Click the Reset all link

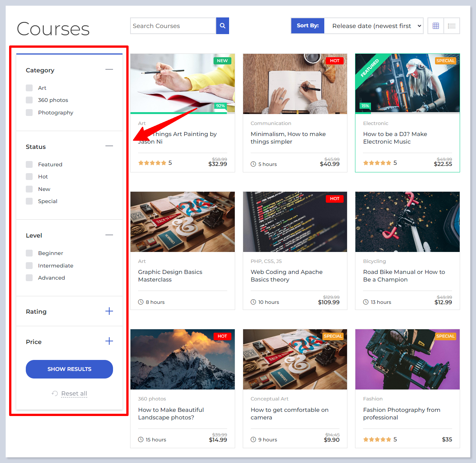tap(74, 394)
